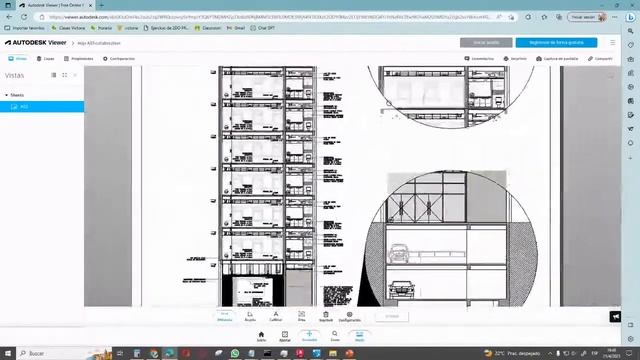Image resolution: width=640 pixels, height=360 pixels.
Task: Open the weather widget in taskbar
Action: (x=512, y=353)
